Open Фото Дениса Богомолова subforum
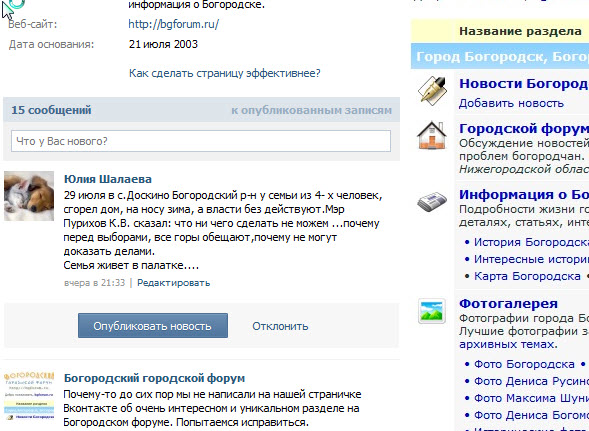Viewport: 589px width, 431px height. [x=532, y=415]
